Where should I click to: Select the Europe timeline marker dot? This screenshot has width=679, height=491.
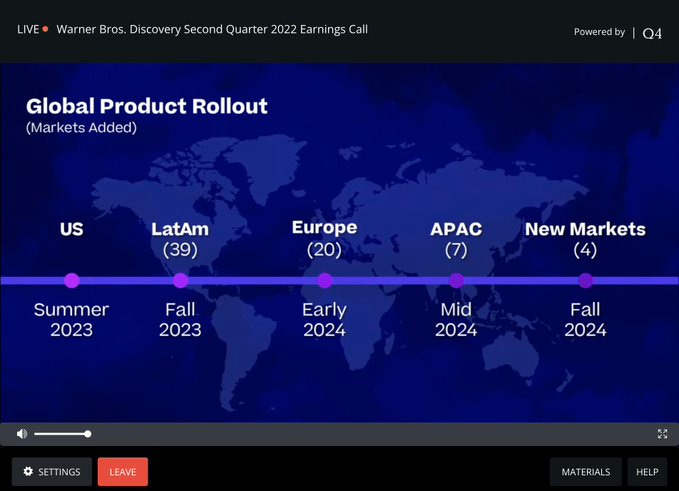click(325, 281)
